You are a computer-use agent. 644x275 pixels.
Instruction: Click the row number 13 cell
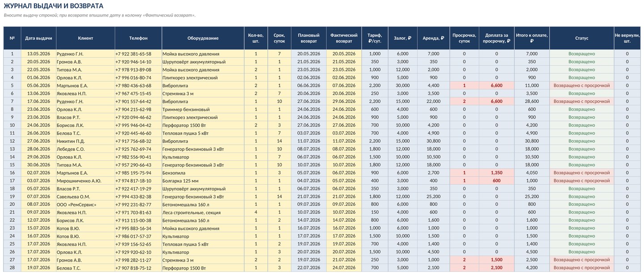(x=12, y=149)
